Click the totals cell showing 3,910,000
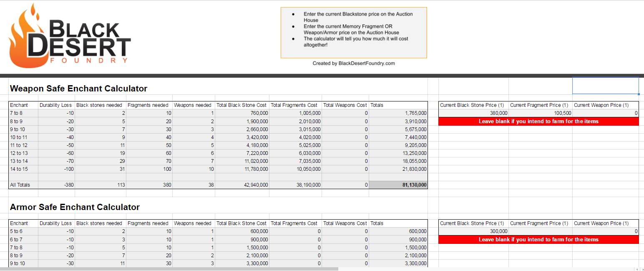Viewport: 644px width, 271px height. 398,122
